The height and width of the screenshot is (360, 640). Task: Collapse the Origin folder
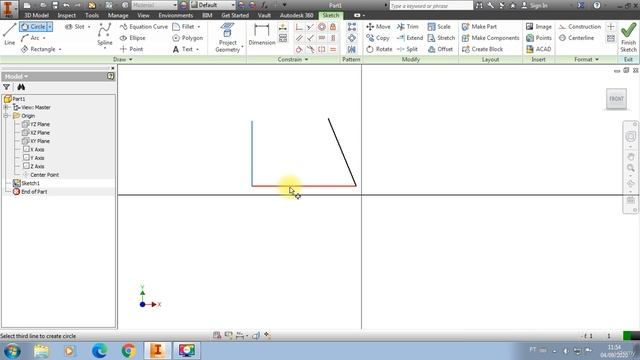6,116
